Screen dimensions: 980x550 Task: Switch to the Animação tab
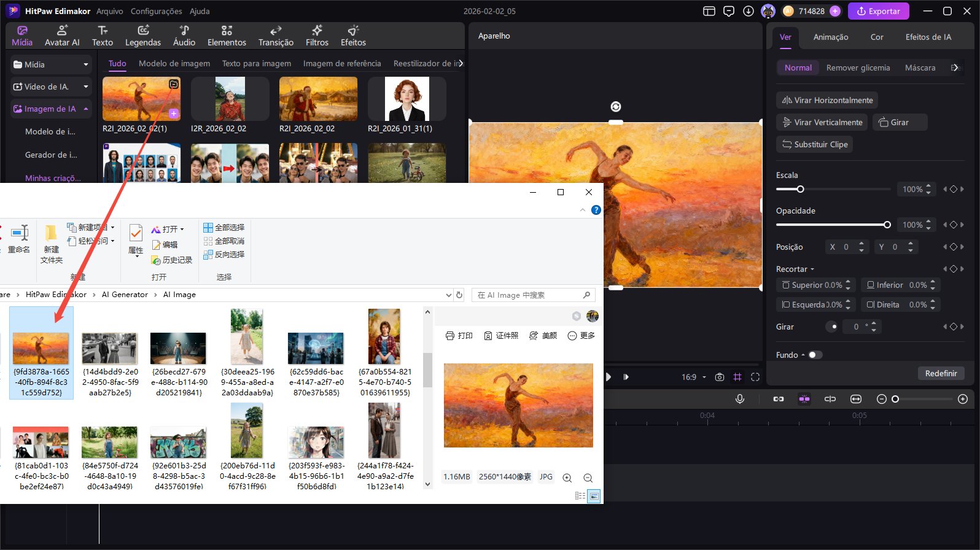(x=830, y=37)
